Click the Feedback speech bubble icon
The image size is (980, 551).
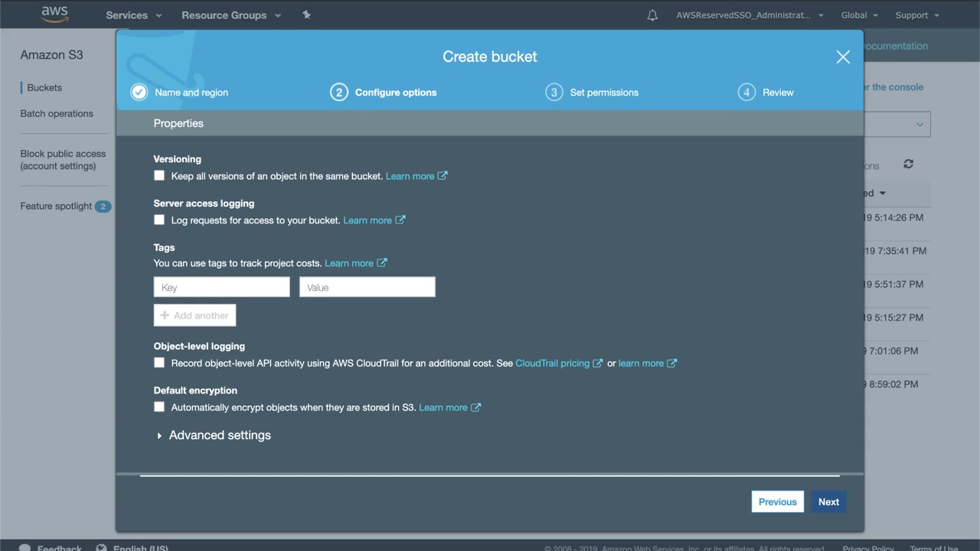(25, 547)
